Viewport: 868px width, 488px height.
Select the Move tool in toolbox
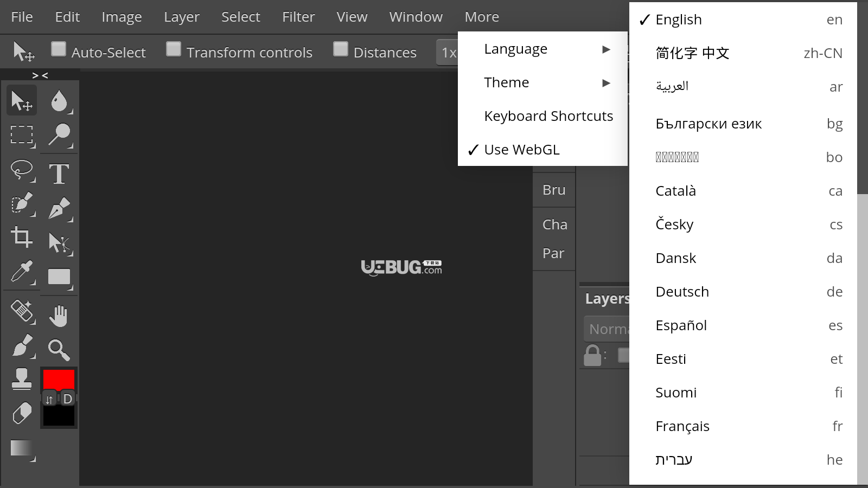coord(22,100)
